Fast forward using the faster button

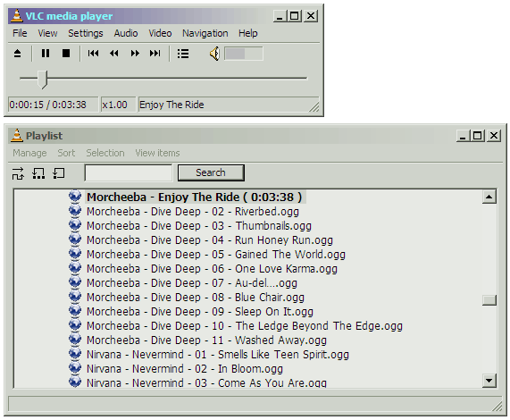coord(135,53)
